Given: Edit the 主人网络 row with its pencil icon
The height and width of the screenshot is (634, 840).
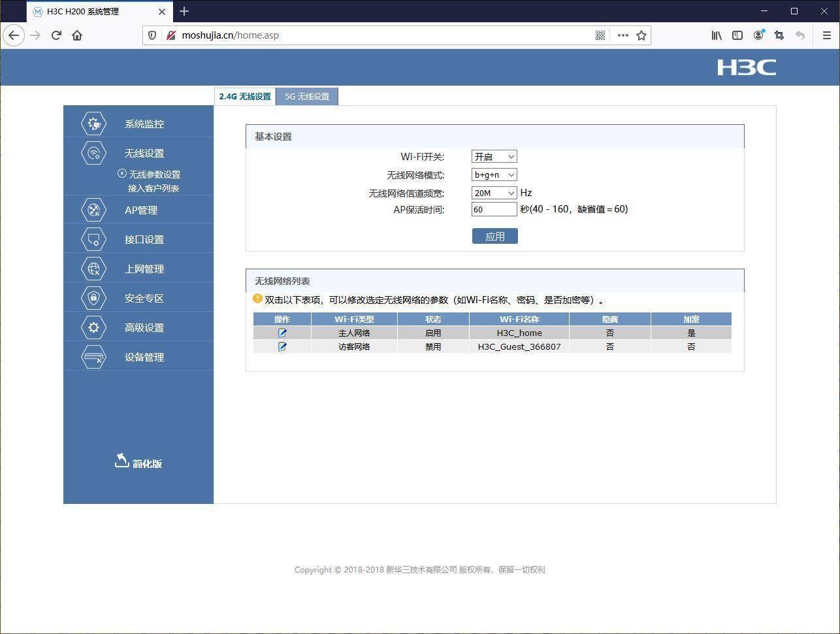Looking at the screenshot, I should (x=282, y=333).
